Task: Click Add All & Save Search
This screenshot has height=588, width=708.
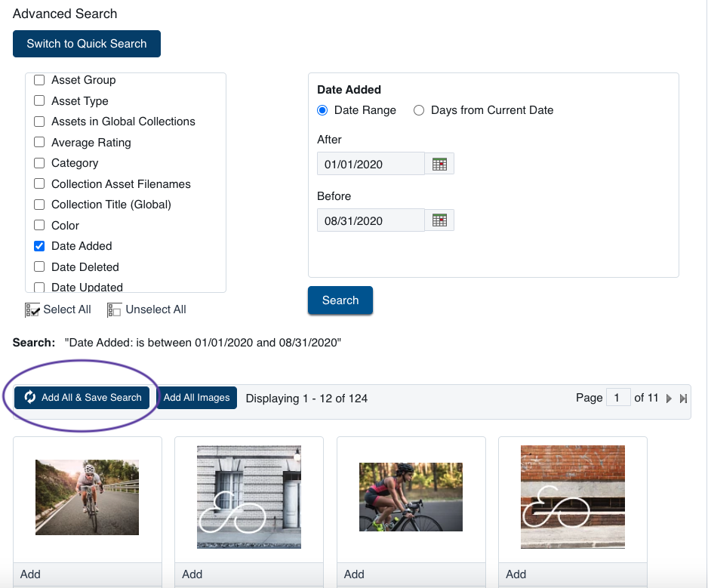Action: pos(83,397)
